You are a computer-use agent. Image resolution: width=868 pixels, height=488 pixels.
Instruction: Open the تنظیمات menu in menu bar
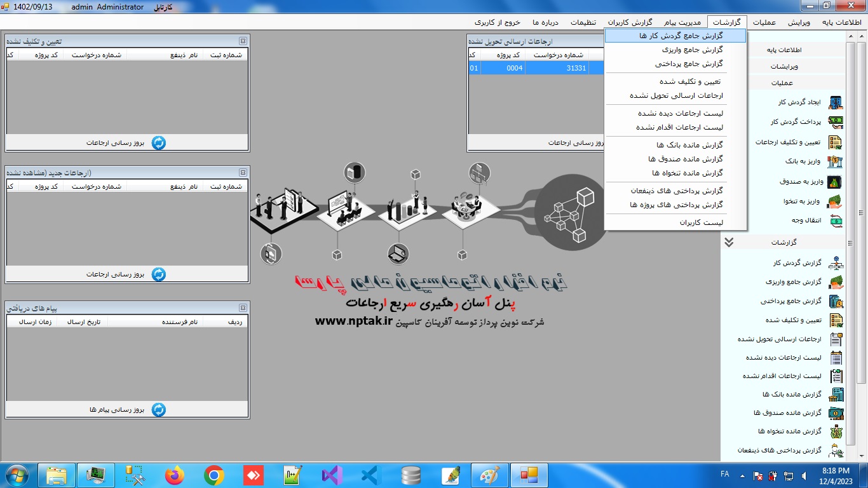pos(583,22)
